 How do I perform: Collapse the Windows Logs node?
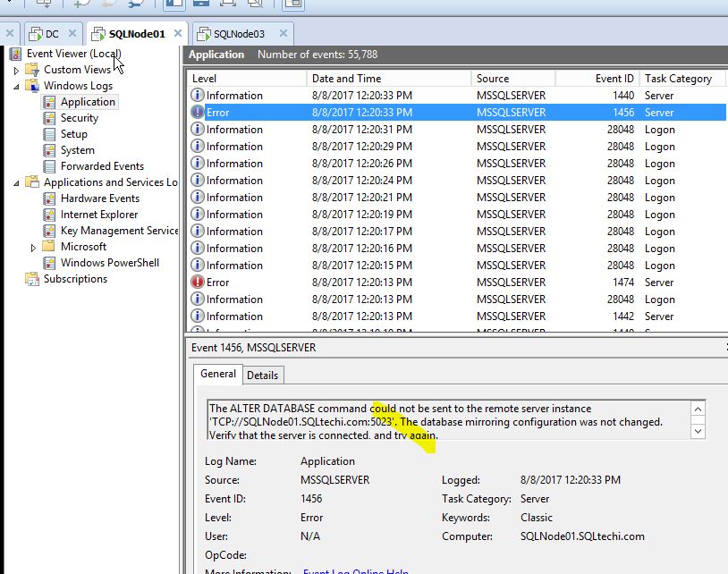tap(14, 85)
